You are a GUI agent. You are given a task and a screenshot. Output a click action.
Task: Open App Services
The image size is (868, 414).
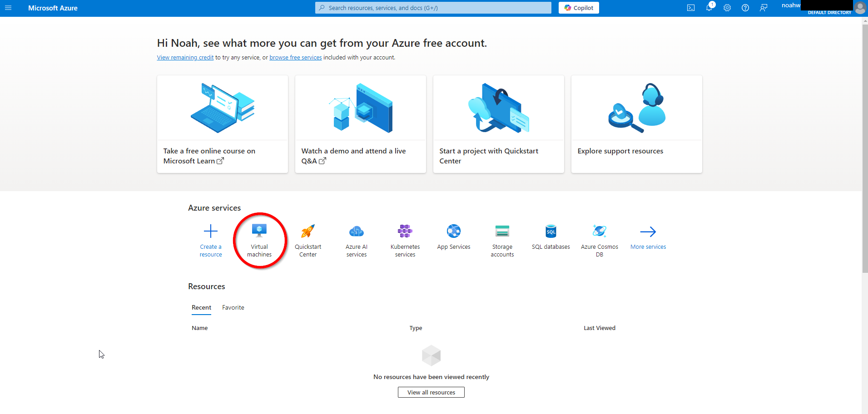454,237
